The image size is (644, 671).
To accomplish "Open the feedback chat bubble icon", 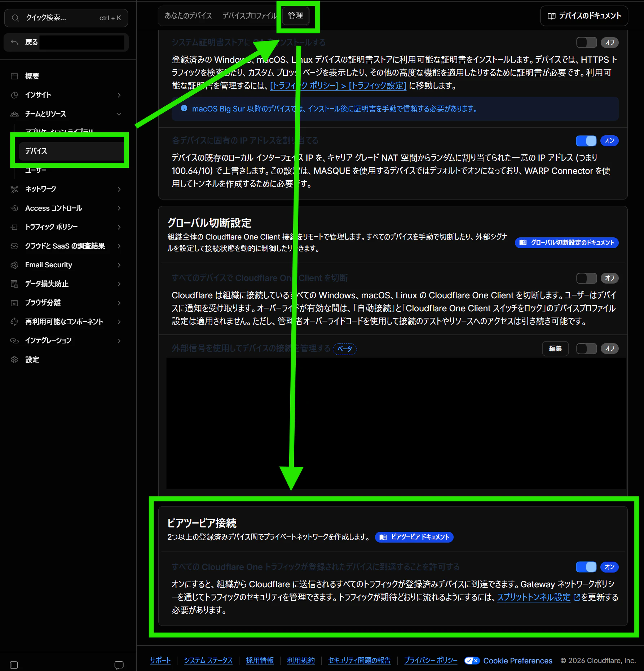I will click(x=119, y=665).
